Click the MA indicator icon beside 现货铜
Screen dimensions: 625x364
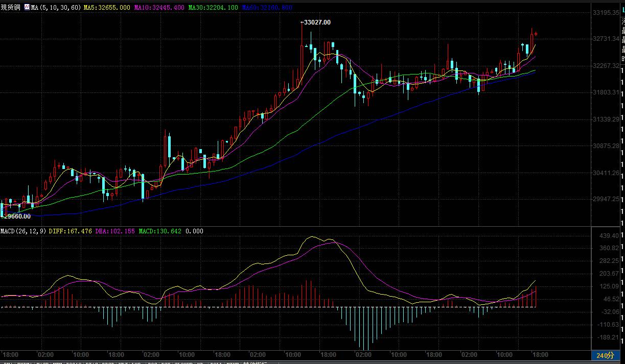pyautogui.click(x=27, y=8)
